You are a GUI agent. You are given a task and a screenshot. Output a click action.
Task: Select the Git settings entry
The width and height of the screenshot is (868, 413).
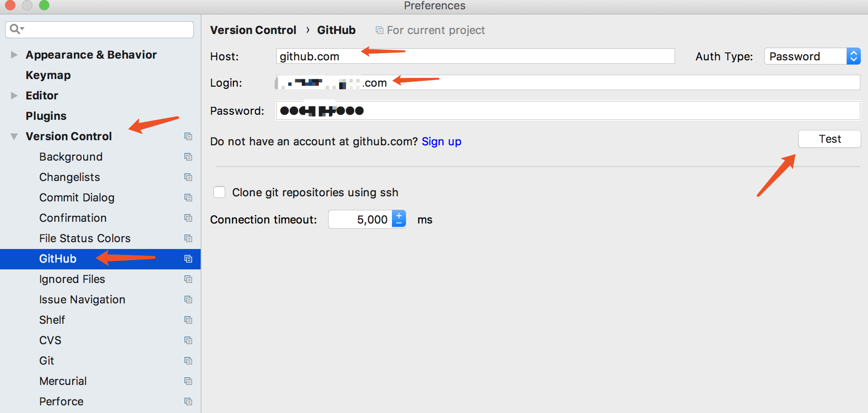(x=46, y=361)
